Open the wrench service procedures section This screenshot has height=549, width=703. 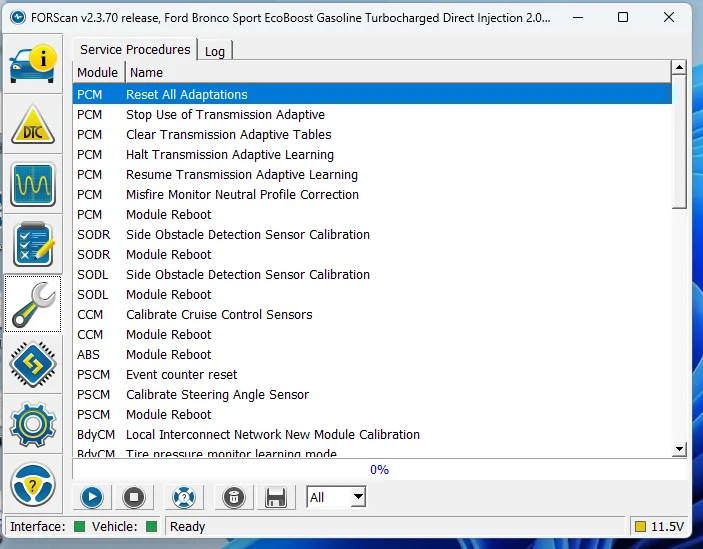(33, 305)
